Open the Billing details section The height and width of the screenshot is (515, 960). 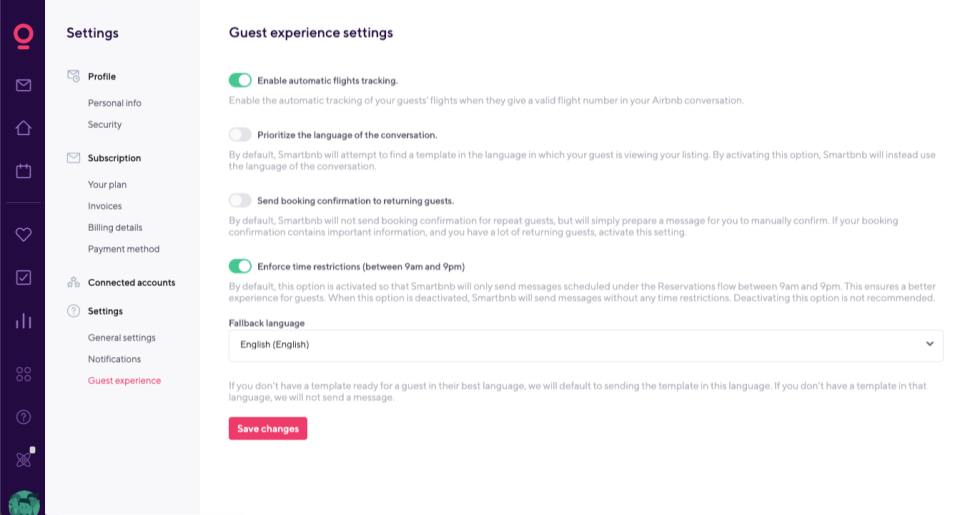coord(115,228)
